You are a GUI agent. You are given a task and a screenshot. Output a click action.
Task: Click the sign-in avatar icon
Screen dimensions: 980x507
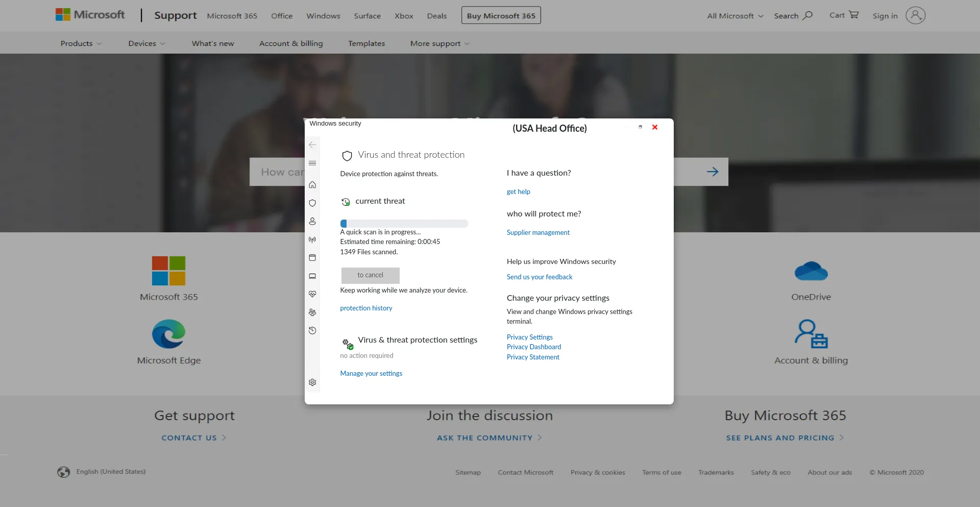point(916,15)
